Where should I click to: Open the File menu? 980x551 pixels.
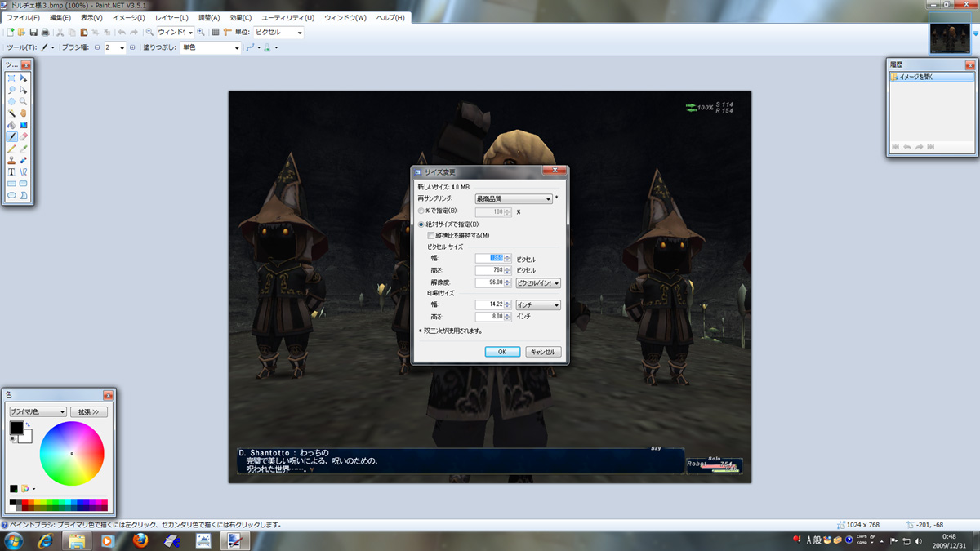tap(23, 17)
